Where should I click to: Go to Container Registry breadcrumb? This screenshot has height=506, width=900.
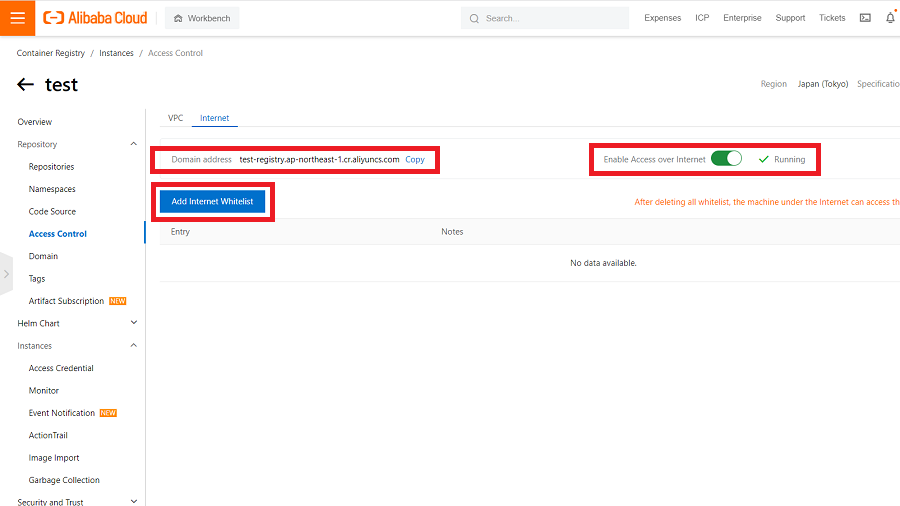(51, 53)
